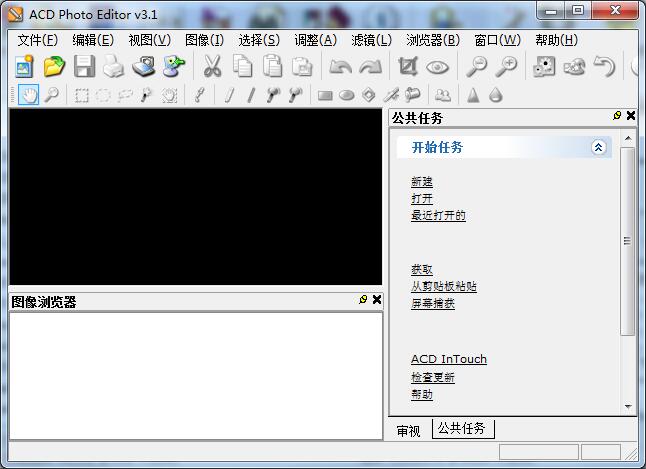Click the 检查更新 link
The image size is (646, 469).
[433, 378]
